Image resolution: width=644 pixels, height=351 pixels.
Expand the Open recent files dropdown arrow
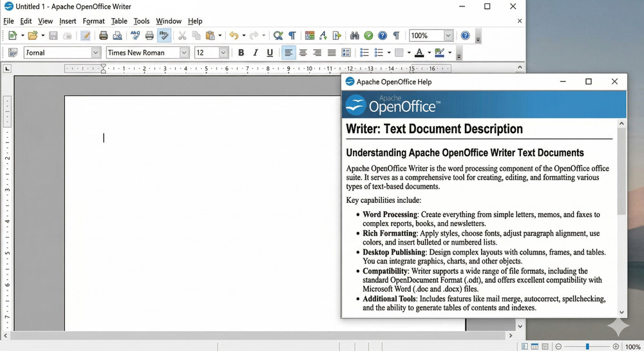(x=43, y=35)
